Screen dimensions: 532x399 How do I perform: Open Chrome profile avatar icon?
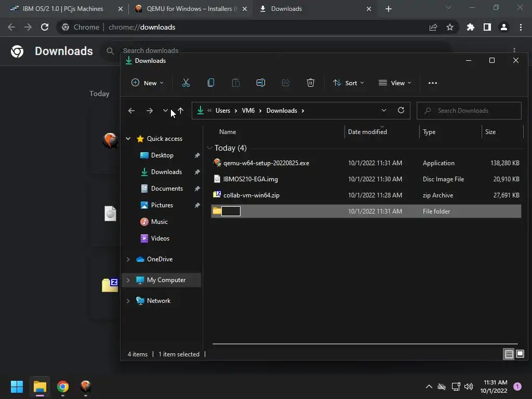coord(504,27)
